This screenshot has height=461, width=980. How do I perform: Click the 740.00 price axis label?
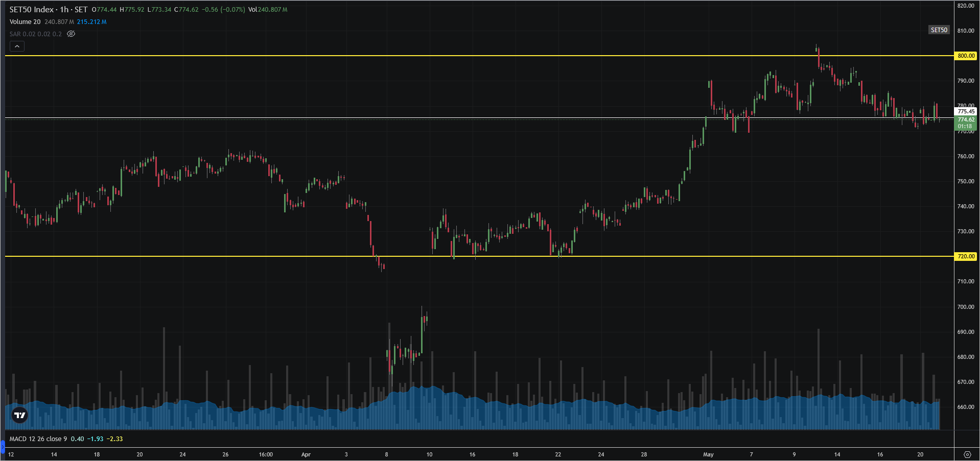click(x=966, y=206)
